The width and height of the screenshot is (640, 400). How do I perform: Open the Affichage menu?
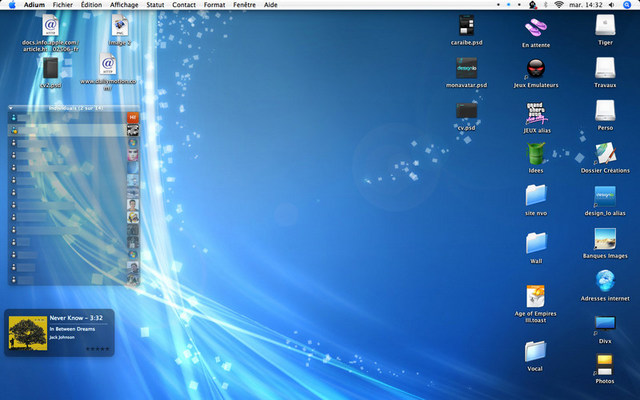point(124,5)
